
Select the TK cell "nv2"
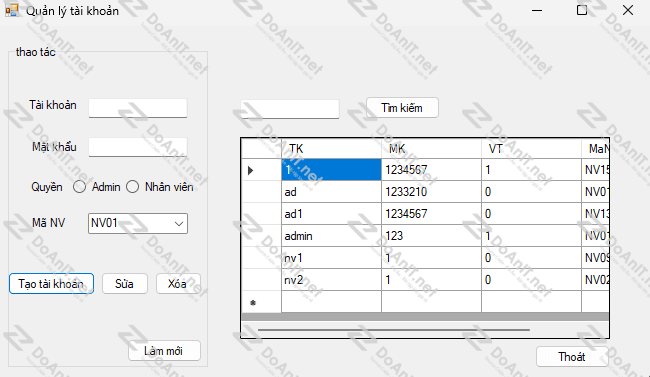click(331, 280)
